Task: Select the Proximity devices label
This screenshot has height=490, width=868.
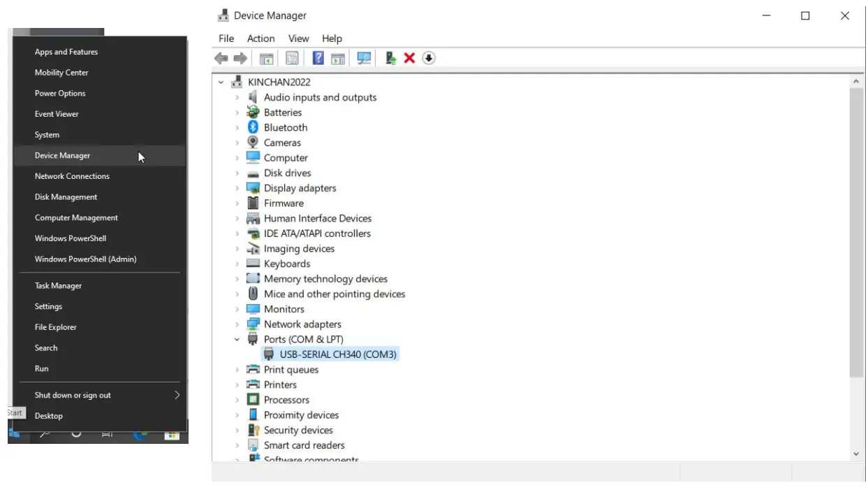Action: pos(301,415)
